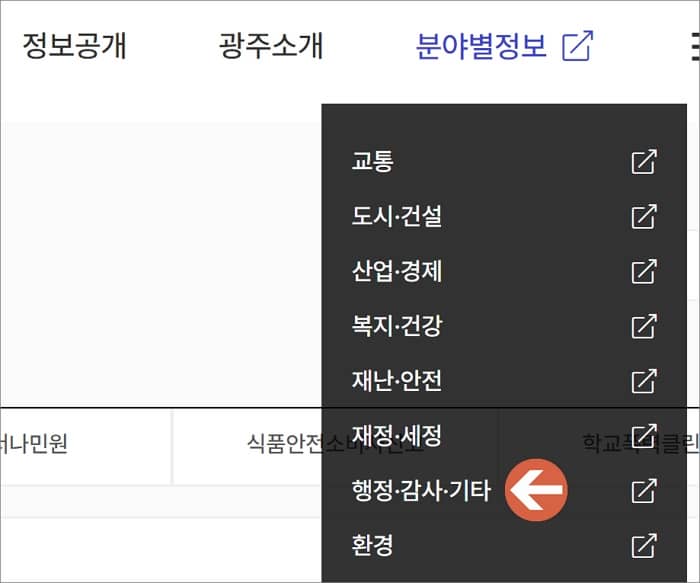
Task: Click external link icon in 교통 row
Action: tap(644, 162)
